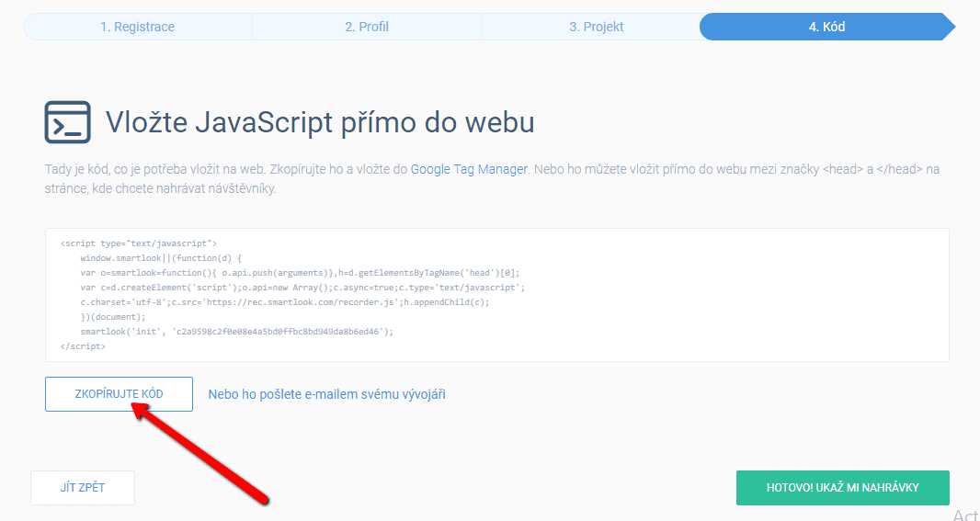Click the })(document); code line

[112, 317]
